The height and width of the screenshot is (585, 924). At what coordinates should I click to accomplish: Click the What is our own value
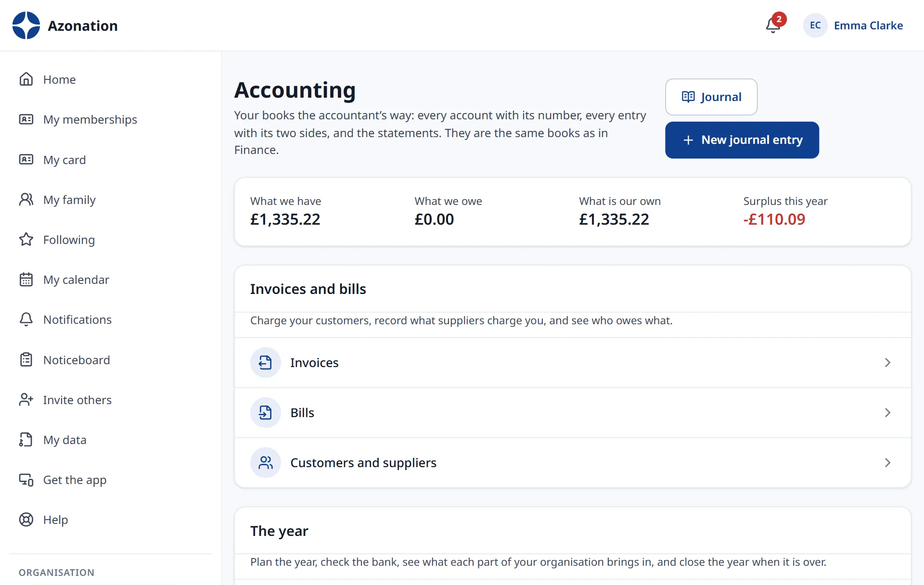614,219
